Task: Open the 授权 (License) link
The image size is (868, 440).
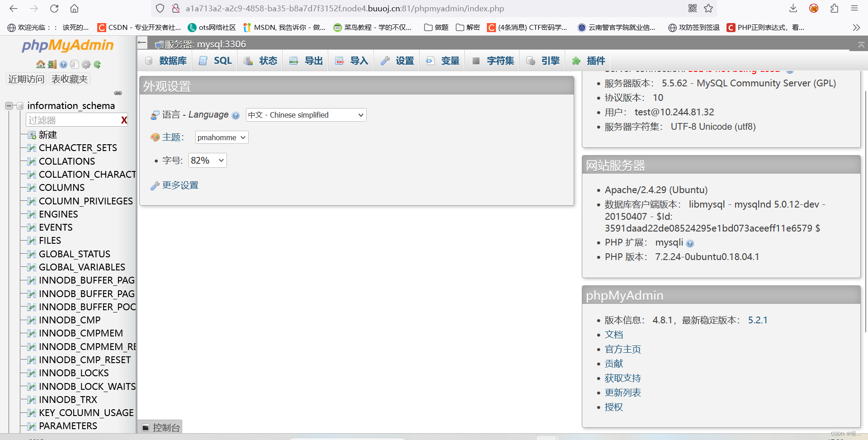Action: click(614, 407)
